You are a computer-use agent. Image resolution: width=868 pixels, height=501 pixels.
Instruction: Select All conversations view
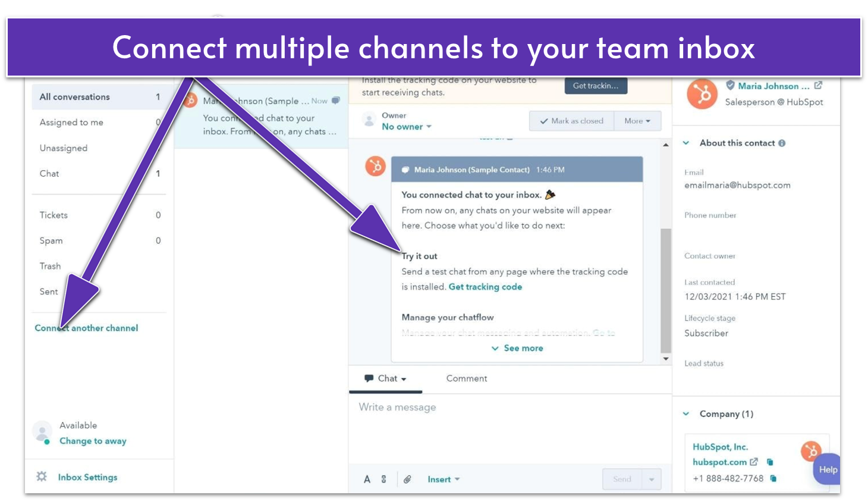(x=99, y=97)
